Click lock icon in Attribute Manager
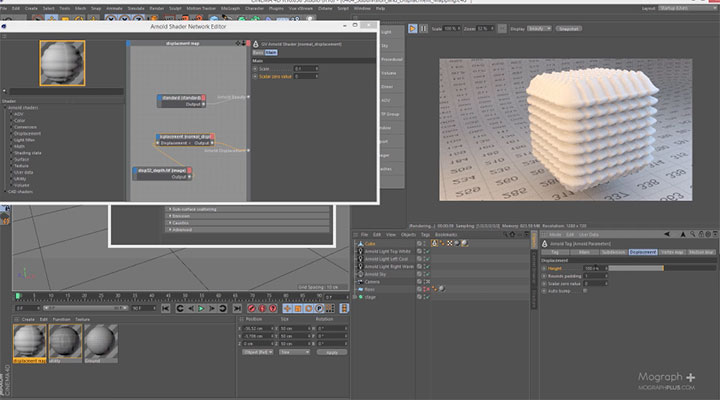This screenshot has height=400, width=720. pyautogui.click(x=701, y=234)
